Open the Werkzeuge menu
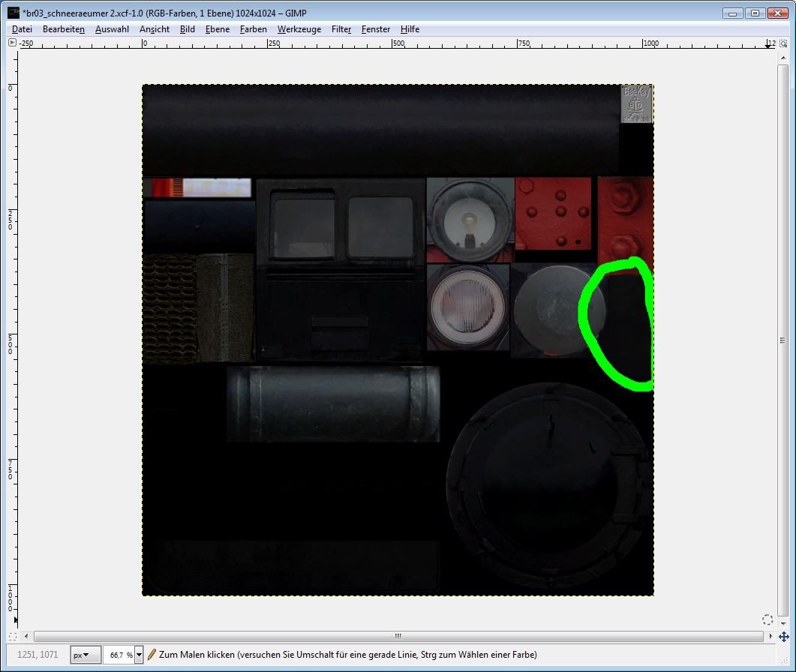Viewport: 796px width, 672px height. click(x=299, y=29)
